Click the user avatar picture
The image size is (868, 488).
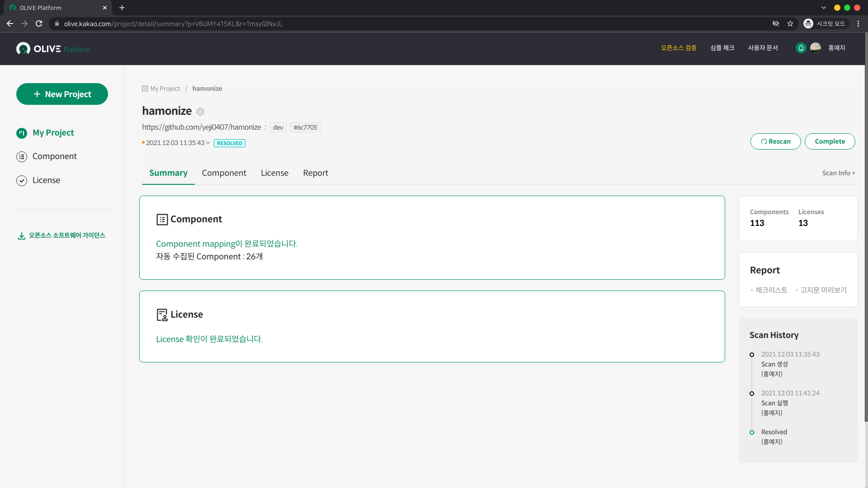(x=816, y=48)
